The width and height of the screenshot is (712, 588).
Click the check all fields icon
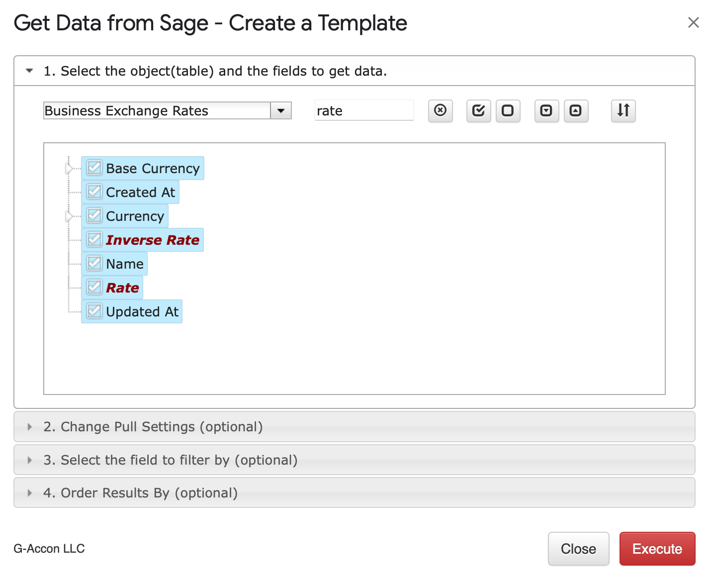(478, 110)
